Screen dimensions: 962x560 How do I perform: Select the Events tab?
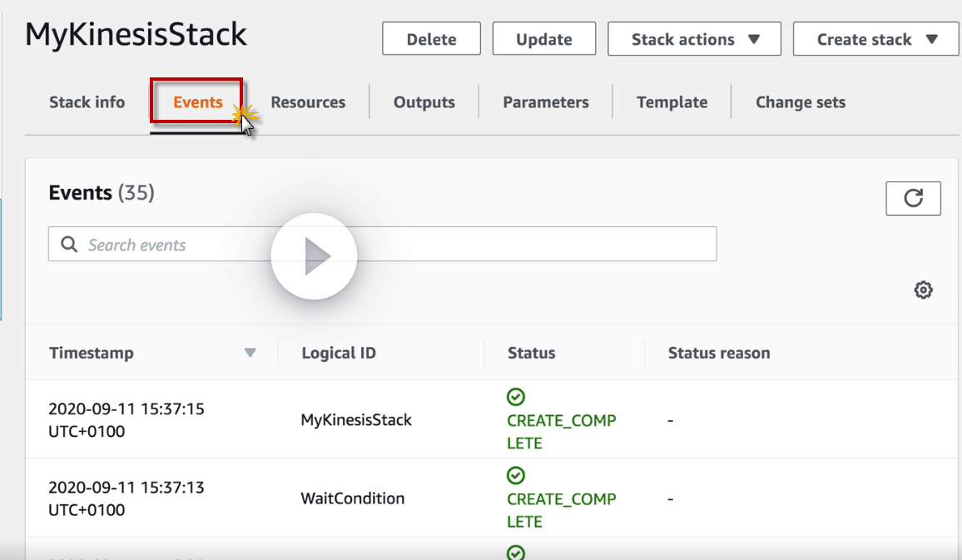click(x=197, y=102)
